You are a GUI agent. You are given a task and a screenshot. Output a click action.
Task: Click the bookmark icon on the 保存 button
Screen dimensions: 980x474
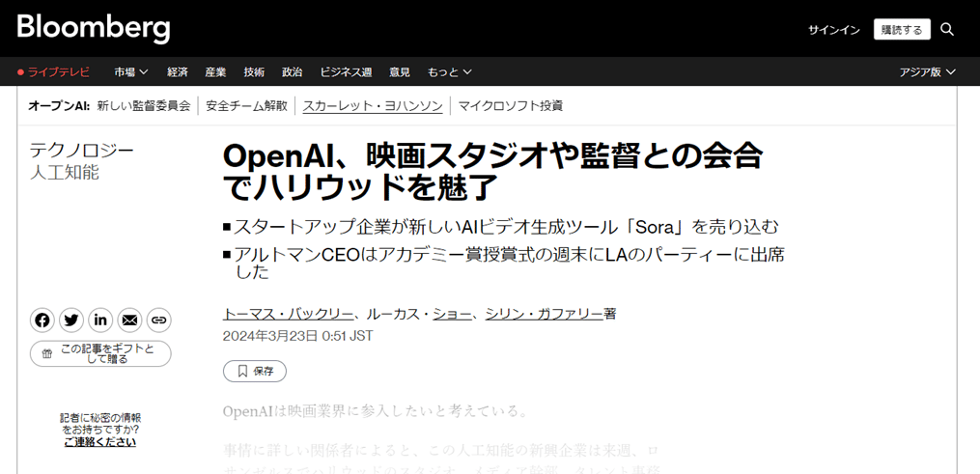pos(242,371)
